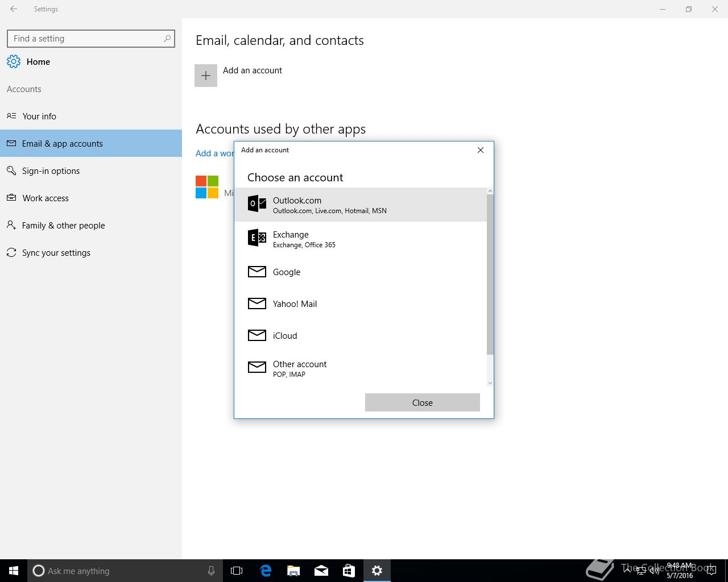Click the dialog scrollbar down arrow
Viewport: 728px width, 582px height.
[x=490, y=383]
